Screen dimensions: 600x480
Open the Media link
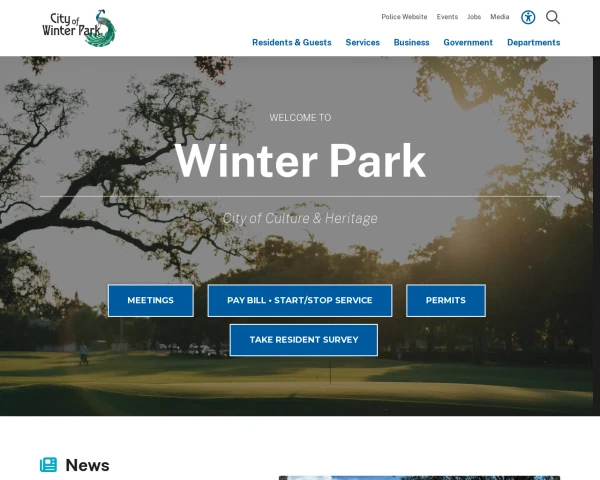[500, 17]
